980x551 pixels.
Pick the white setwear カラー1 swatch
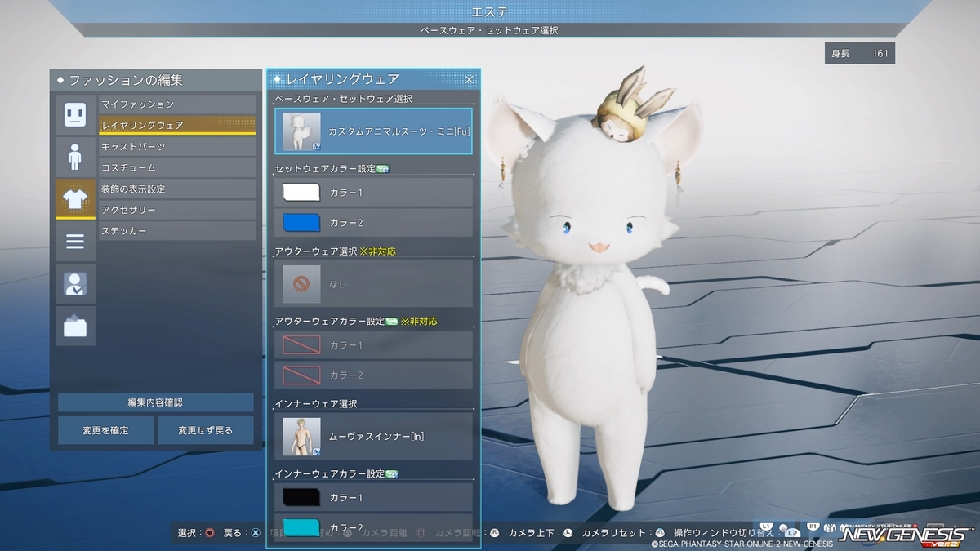pyautogui.click(x=301, y=193)
